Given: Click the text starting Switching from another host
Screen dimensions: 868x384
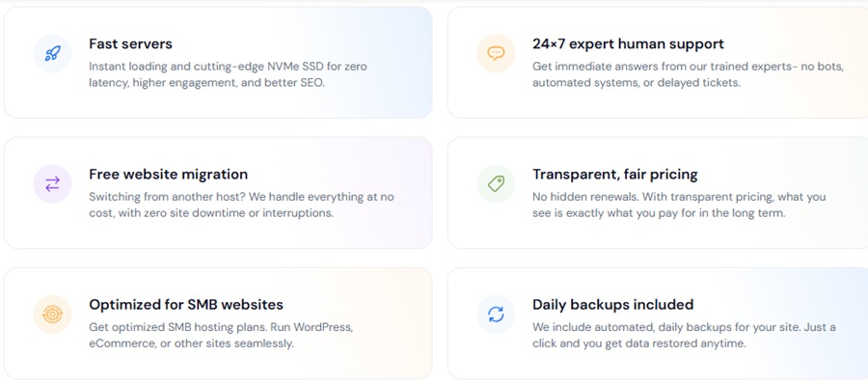Looking at the screenshot, I should pos(241,205).
